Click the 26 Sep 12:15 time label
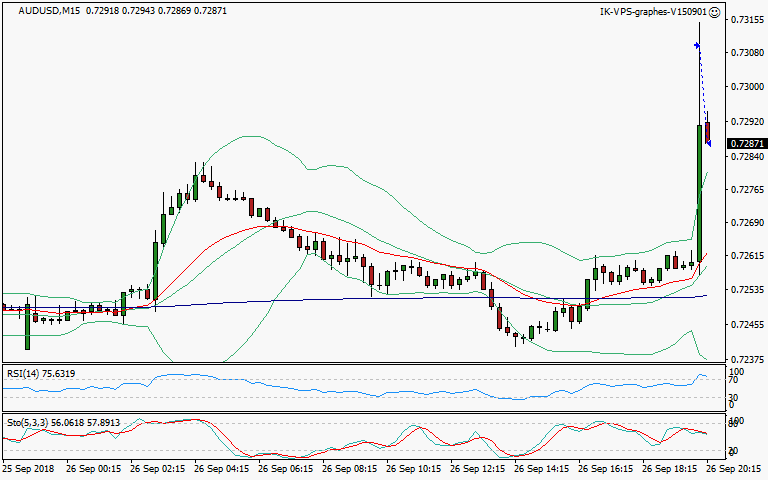Image resolution: width=768 pixels, height=480 pixels. click(x=478, y=469)
